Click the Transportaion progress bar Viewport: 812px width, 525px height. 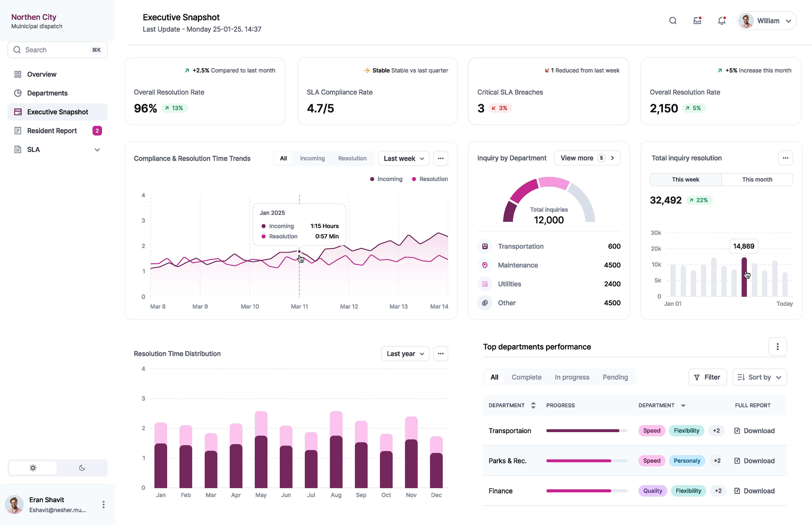click(x=586, y=431)
